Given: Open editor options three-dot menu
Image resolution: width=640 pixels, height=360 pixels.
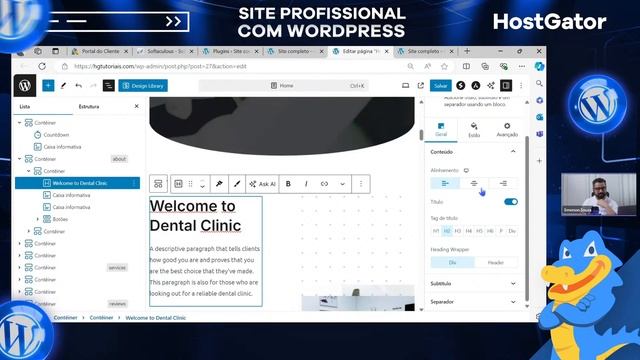Looking at the screenshot, I should coord(521,86).
